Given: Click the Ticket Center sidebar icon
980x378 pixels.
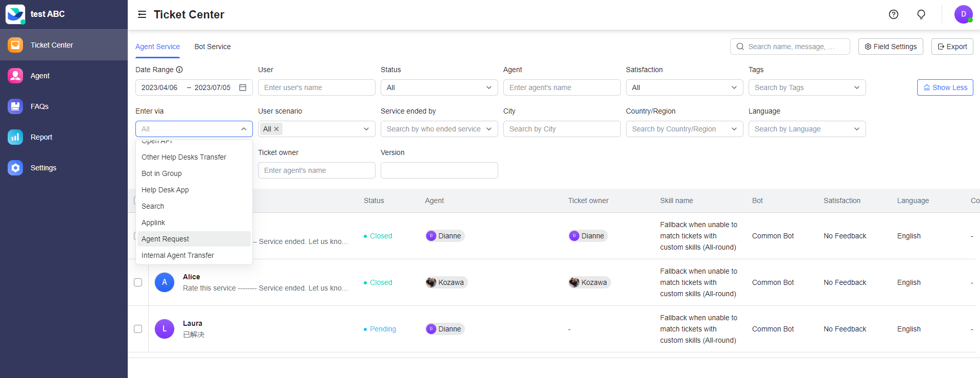Looking at the screenshot, I should [15, 45].
